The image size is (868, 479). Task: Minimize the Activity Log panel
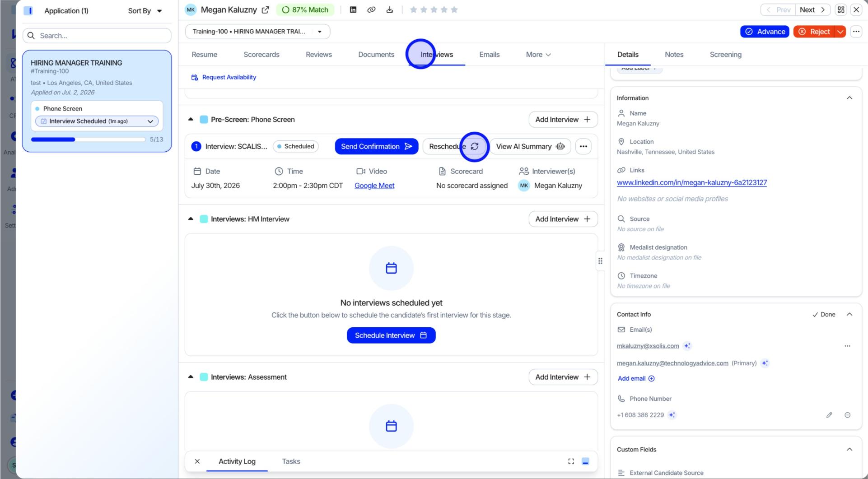coord(585,461)
